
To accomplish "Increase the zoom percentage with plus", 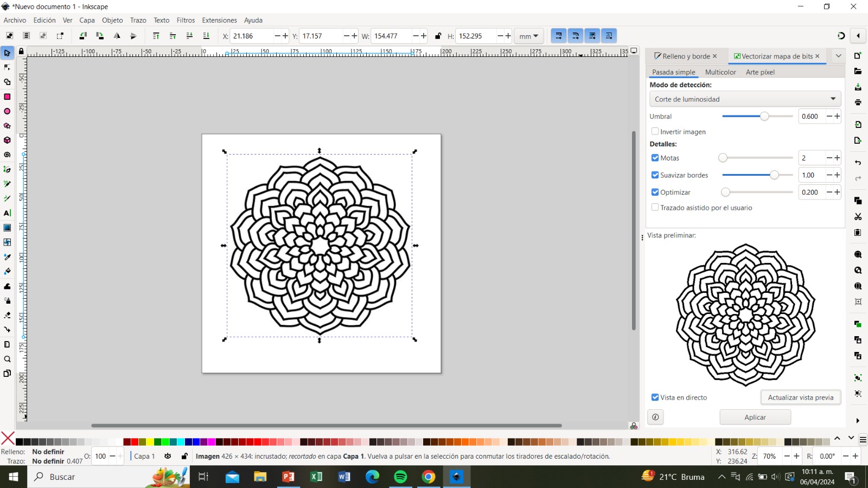I will (x=796, y=456).
